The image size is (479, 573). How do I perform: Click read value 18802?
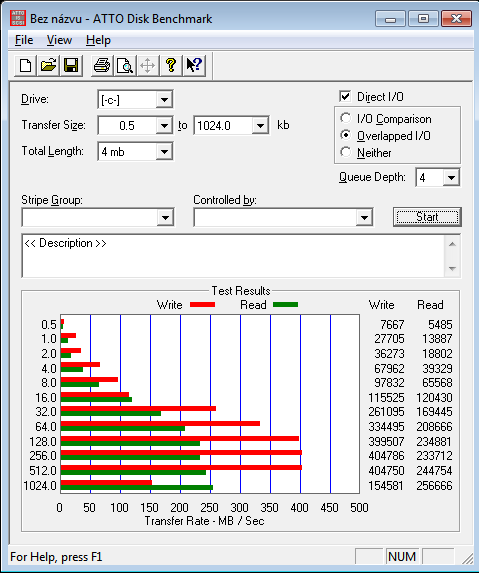437,354
